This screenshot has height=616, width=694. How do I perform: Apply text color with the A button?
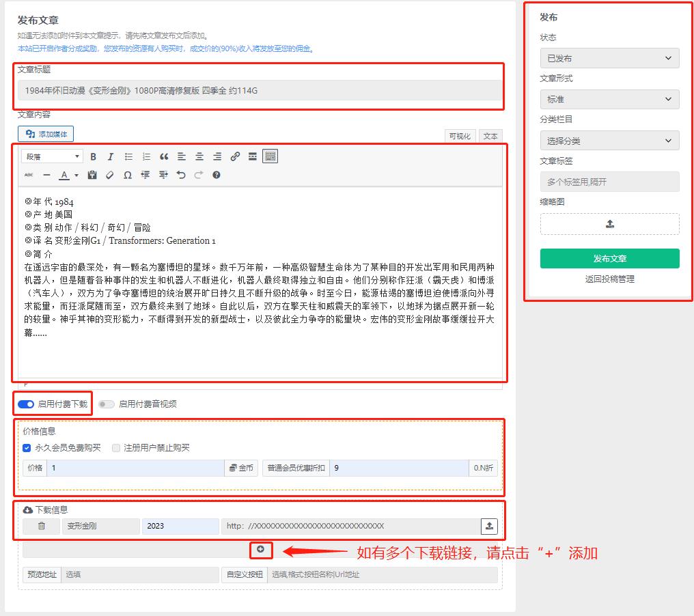tap(64, 176)
